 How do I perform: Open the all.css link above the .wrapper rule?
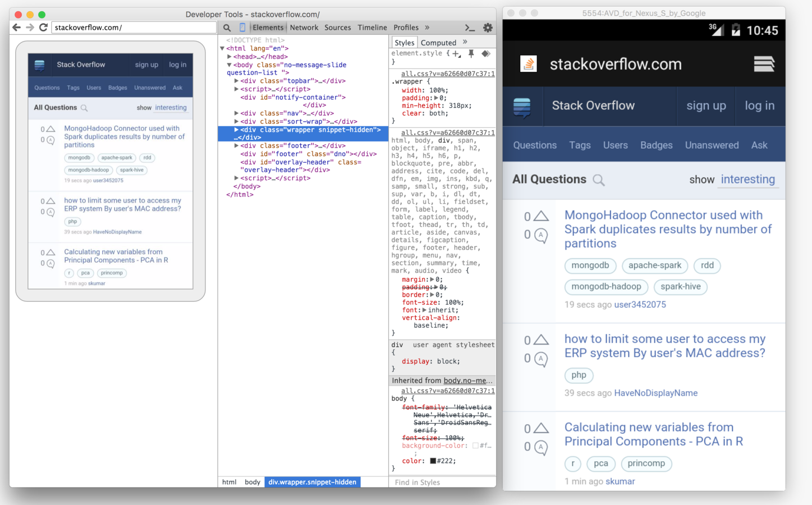coord(448,74)
